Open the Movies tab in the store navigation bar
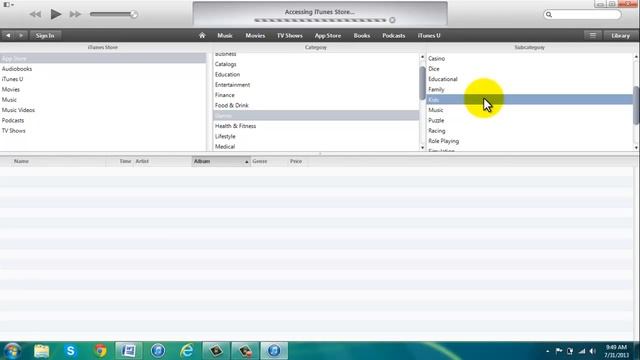 tap(255, 36)
